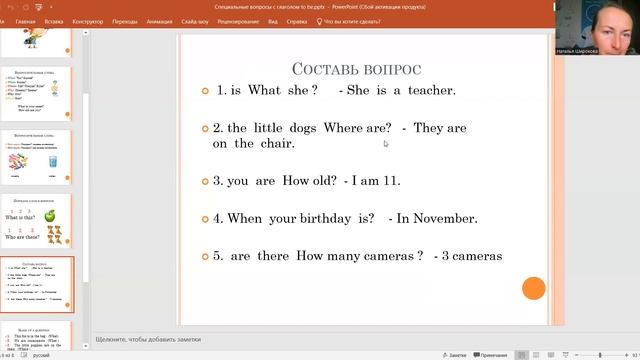This screenshot has width=640, height=360.
Task: Click the 'Что вы хотите сделать?' search field
Action: click(x=352, y=22)
